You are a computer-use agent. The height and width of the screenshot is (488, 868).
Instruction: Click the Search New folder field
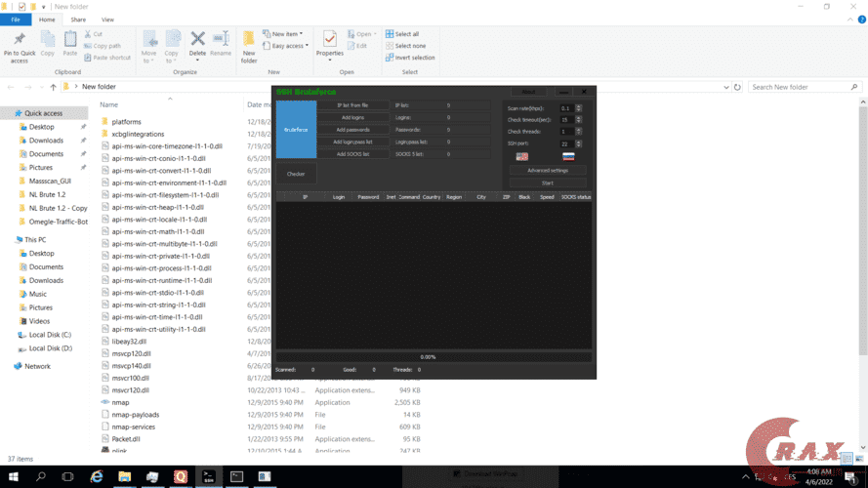(x=801, y=87)
